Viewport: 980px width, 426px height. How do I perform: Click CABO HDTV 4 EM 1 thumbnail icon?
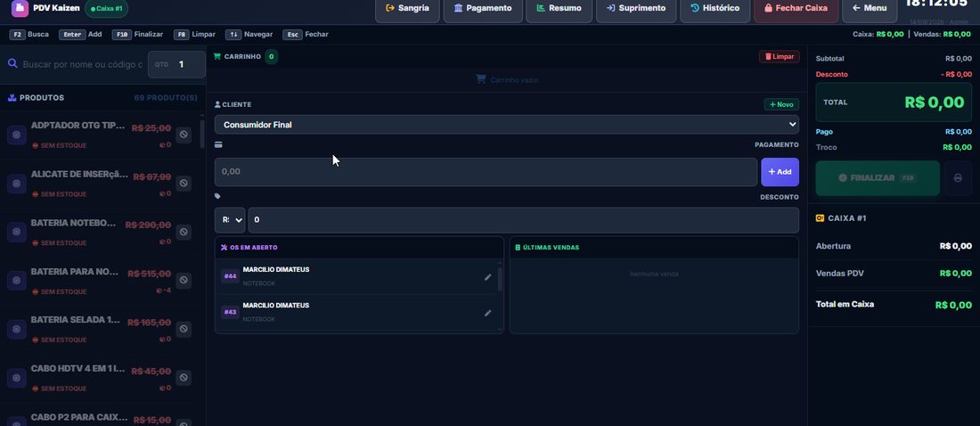(16, 379)
